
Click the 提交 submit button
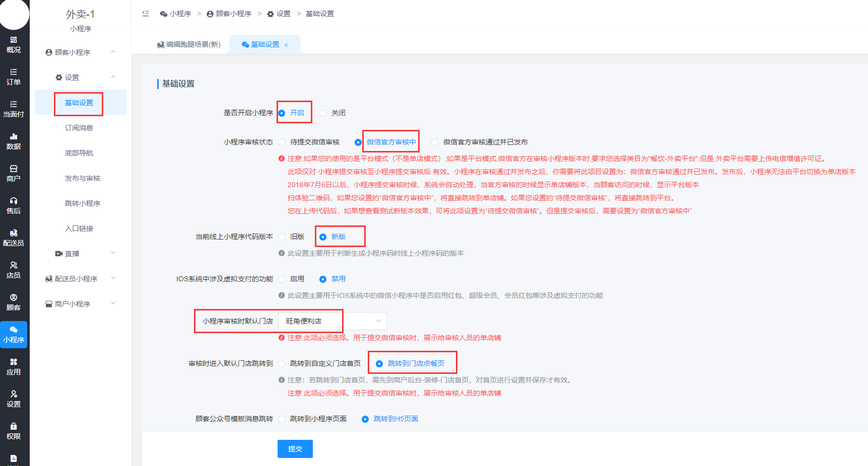(295, 449)
